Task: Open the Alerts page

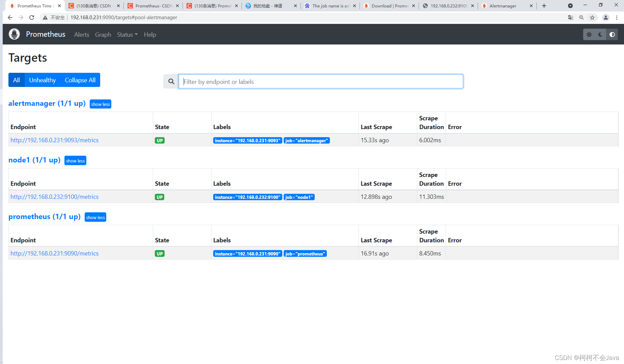Action: [x=82, y=35]
